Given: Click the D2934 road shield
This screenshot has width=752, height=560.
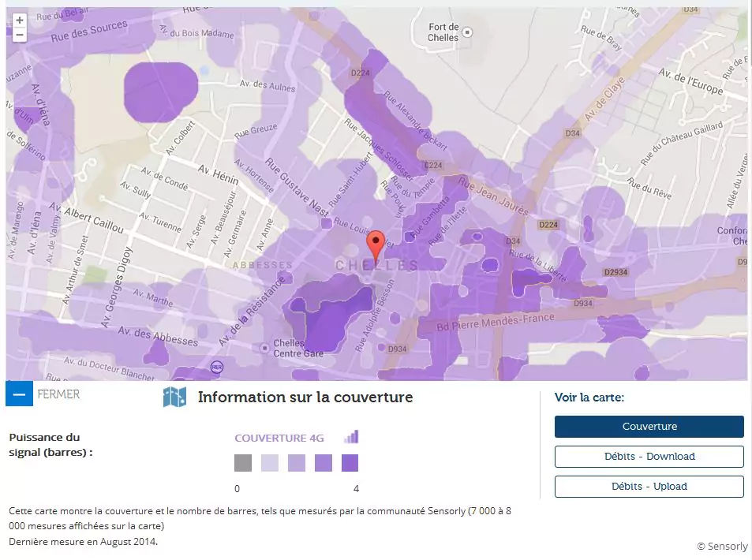Looking at the screenshot, I should pos(614,272).
